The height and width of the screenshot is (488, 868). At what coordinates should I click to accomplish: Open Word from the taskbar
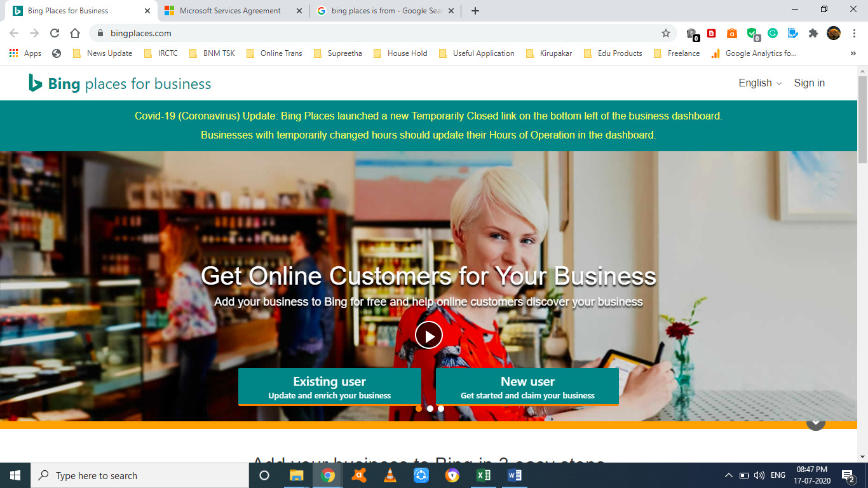click(x=514, y=475)
